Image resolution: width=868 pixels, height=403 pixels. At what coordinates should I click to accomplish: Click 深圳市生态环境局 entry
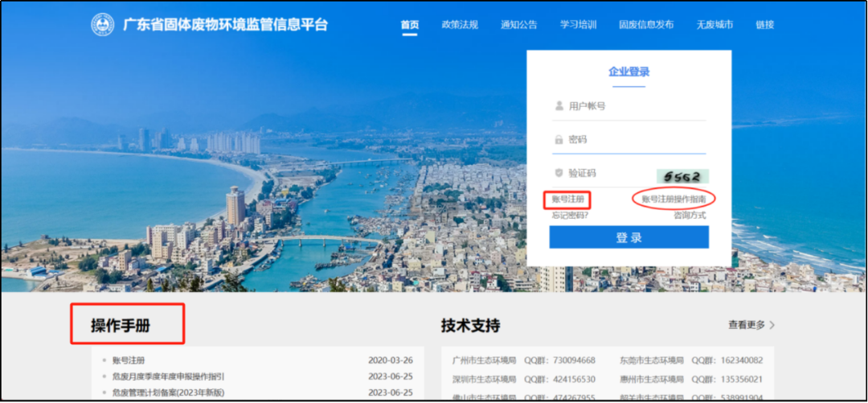point(484,380)
